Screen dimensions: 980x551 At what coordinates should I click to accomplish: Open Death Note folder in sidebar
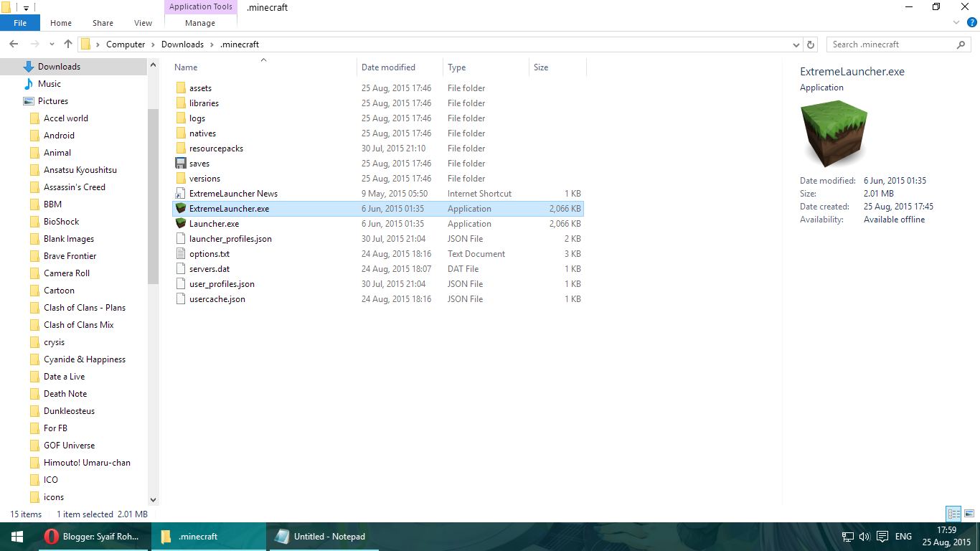65,394
